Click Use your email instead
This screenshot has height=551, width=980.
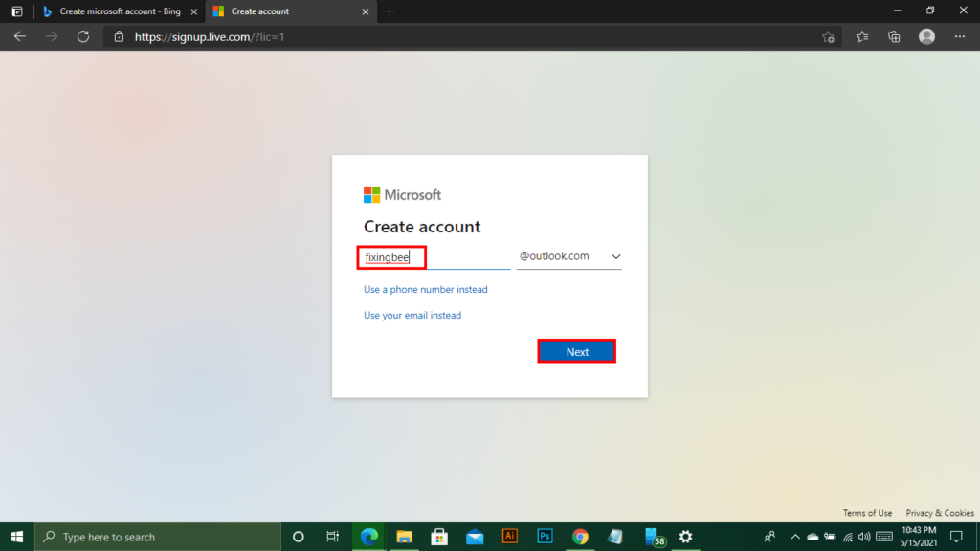point(412,315)
